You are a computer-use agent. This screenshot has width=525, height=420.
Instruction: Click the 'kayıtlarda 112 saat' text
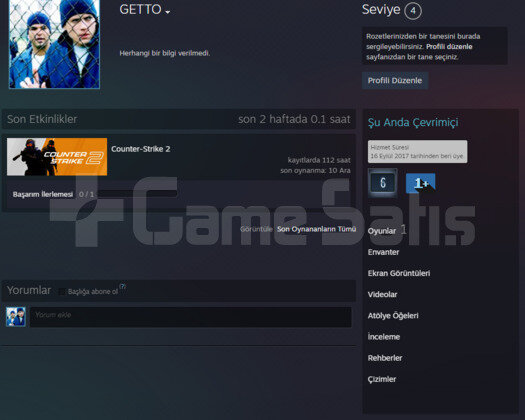coord(319,160)
